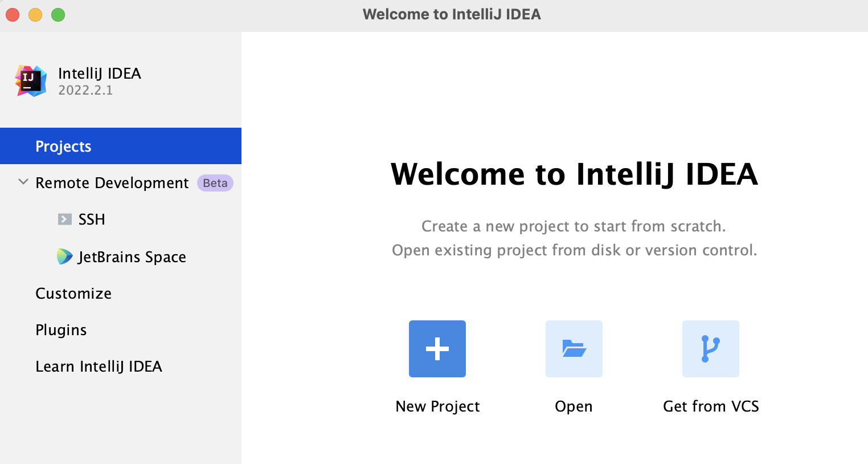868x464 pixels.
Task: Click the Welcome to IntelliJ IDEA heading
Action: click(x=574, y=174)
